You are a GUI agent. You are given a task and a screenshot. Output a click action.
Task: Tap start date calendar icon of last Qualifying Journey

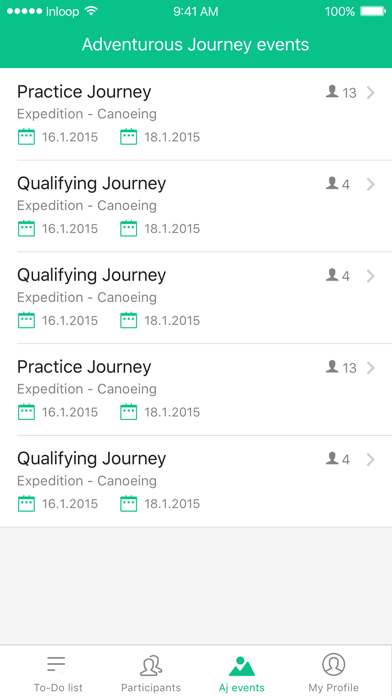pyautogui.click(x=26, y=504)
